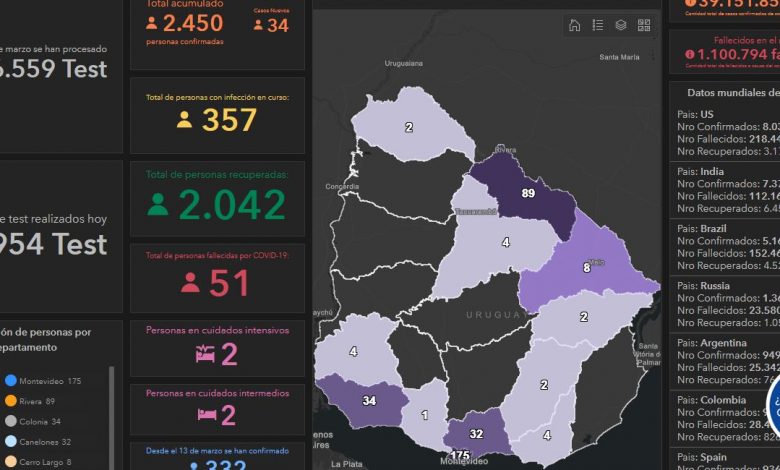This screenshot has width=780, height=470.
Task: Click the red person icon beside 51
Action: click(x=190, y=283)
